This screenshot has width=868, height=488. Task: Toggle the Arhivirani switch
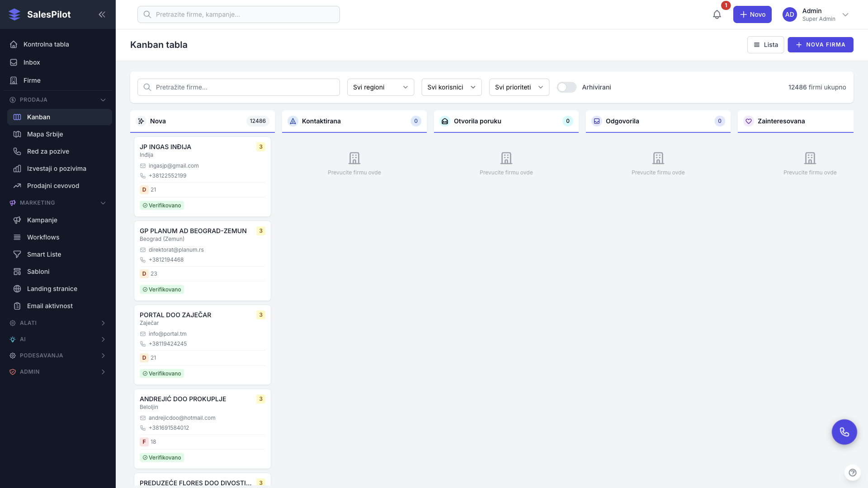coord(566,87)
